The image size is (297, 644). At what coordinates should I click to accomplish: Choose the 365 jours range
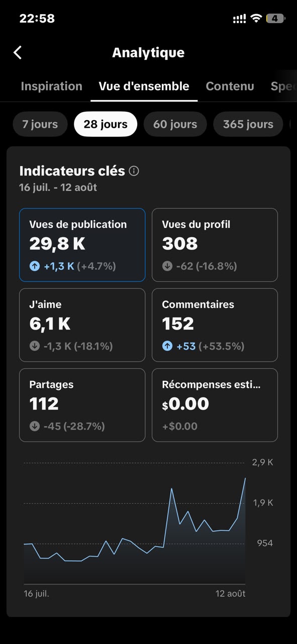click(248, 124)
